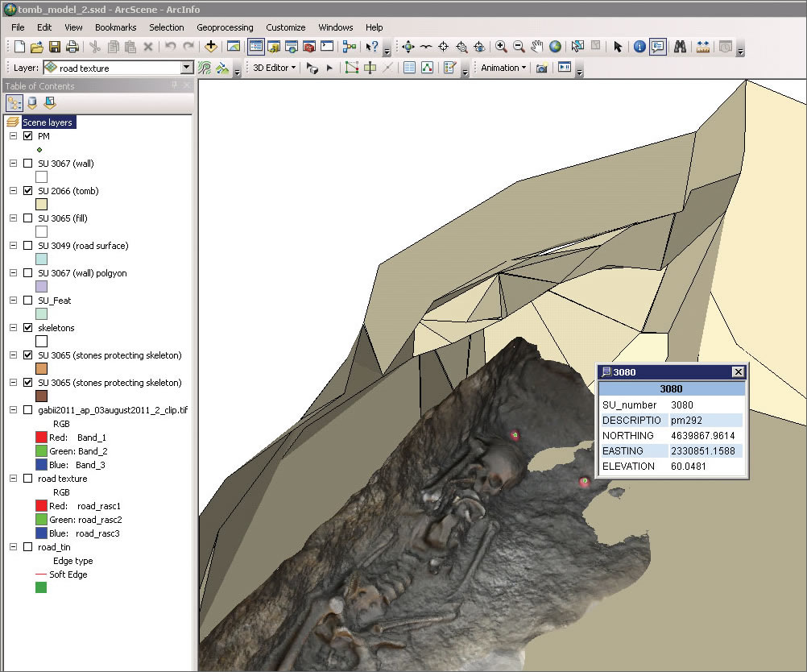Collapse the road_tin layer tree node

pos(13,547)
